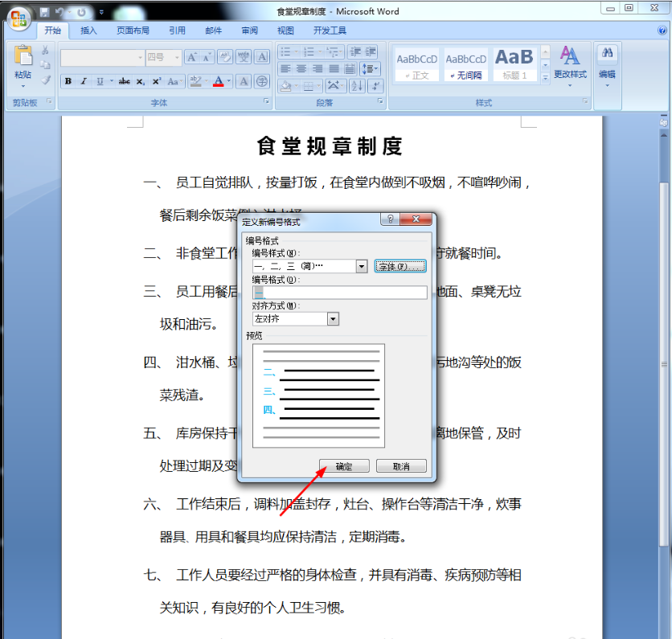Click the 确定 button in dialog

344,466
